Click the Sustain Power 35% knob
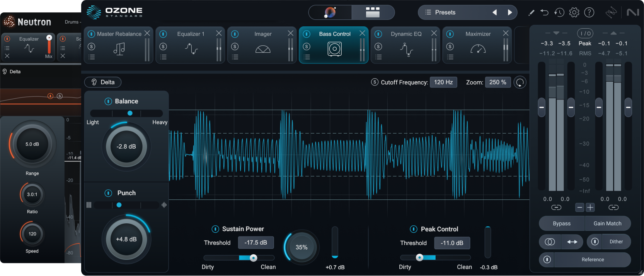The width and height of the screenshot is (644, 276). [302, 247]
